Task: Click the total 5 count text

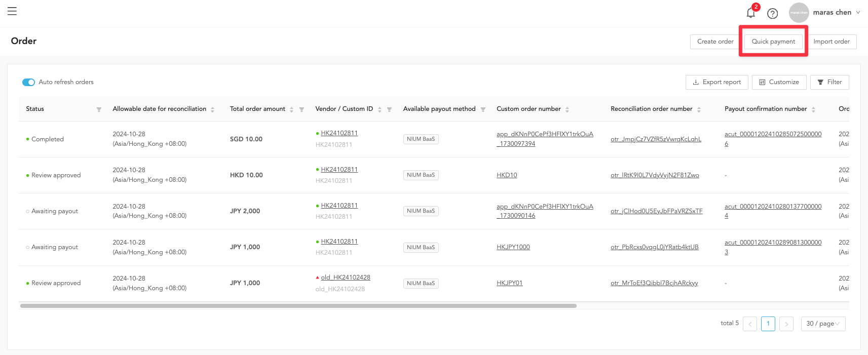Action: click(x=730, y=323)
